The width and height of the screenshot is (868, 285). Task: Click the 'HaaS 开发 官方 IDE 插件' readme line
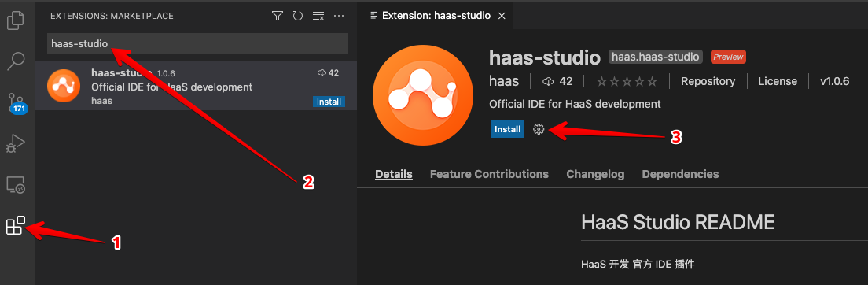coord(638,264)
